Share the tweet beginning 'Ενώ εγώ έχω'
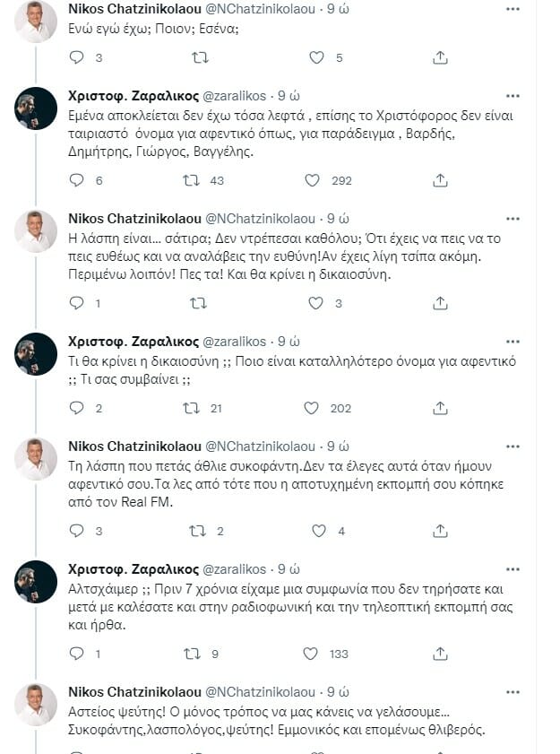Screen dimensions: 560x754 (x=440, y=57)
